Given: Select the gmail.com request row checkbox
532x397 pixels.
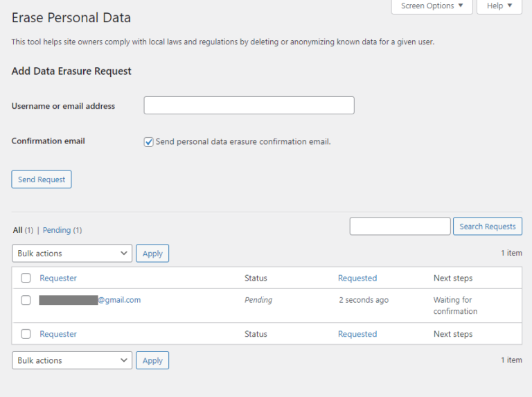Looking at the screenshot, I should click(26, 301).
